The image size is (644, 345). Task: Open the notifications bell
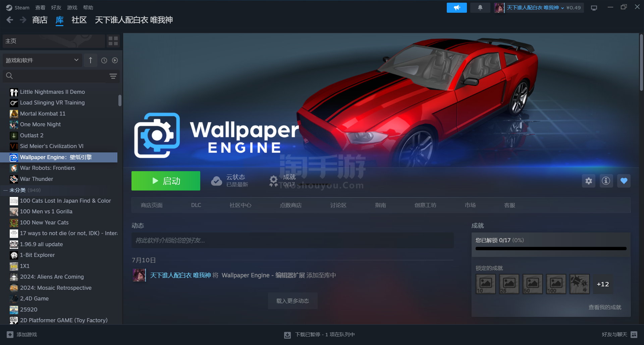[480, 8]
